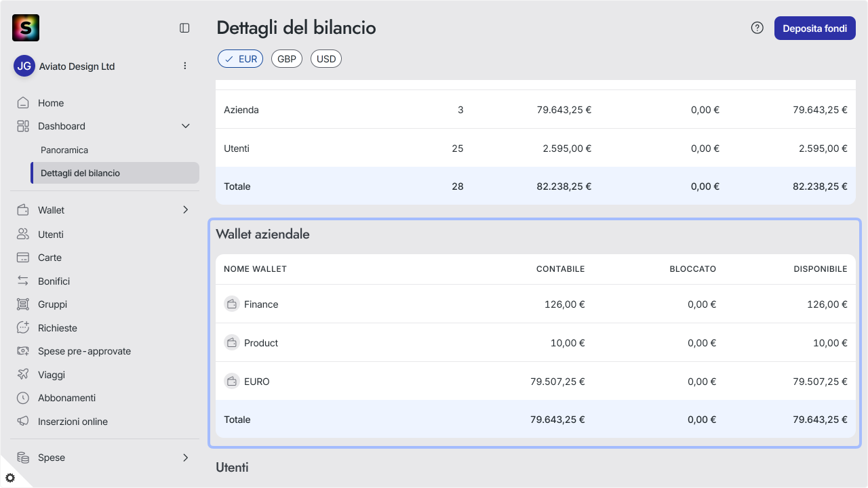Click the Spese coins icon
Viewport: 868px width, 488px height.
click(x=23, y=457)
